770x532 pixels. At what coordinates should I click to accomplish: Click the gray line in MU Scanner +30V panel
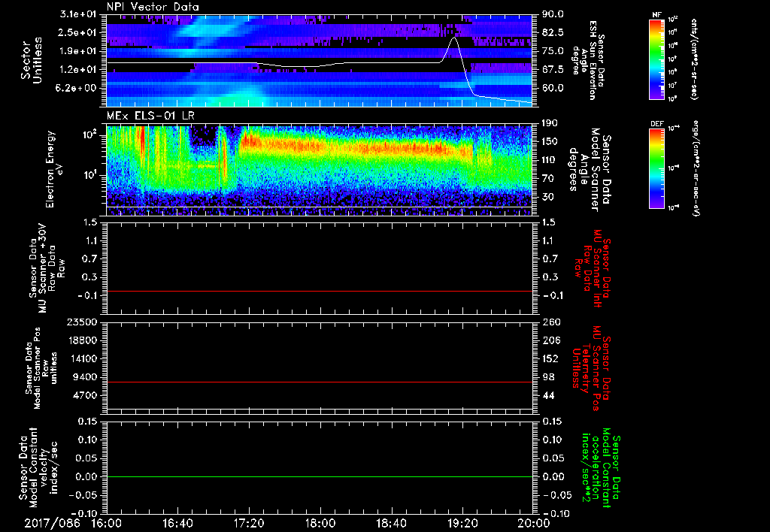coord(320,291)
